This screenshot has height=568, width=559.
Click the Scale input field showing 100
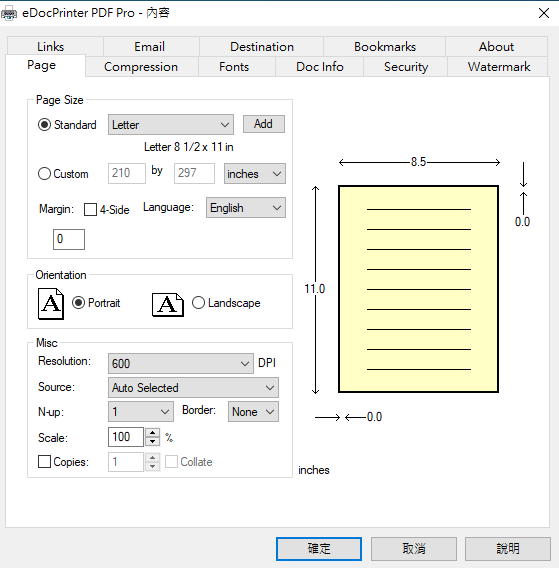(x=126, y=437)
